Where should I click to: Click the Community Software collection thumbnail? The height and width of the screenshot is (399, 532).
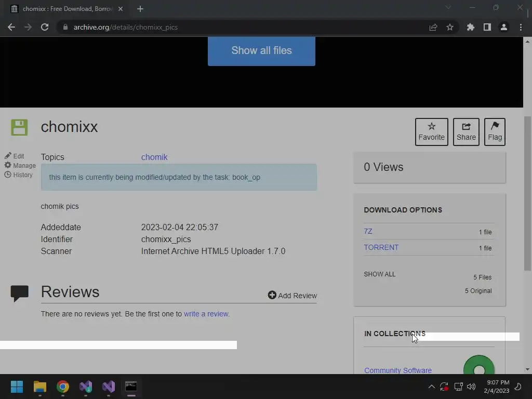[478, 365]
